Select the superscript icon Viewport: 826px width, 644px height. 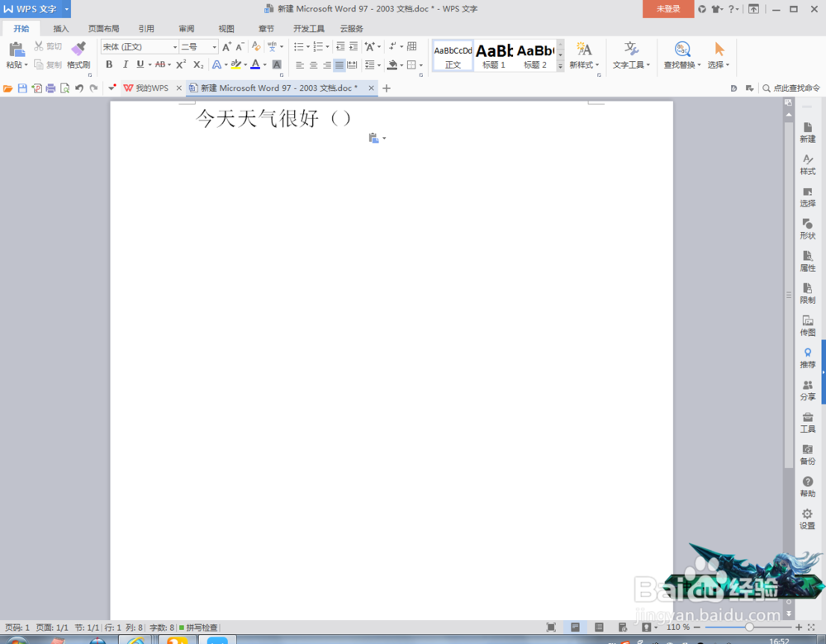[180, 64]
